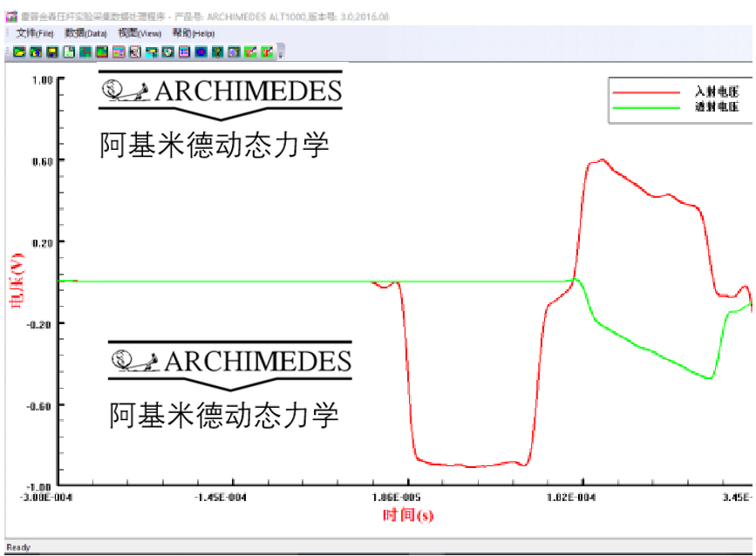Save data with the floppy disk icon
756x556 pixels.
(x=52, y=52)
